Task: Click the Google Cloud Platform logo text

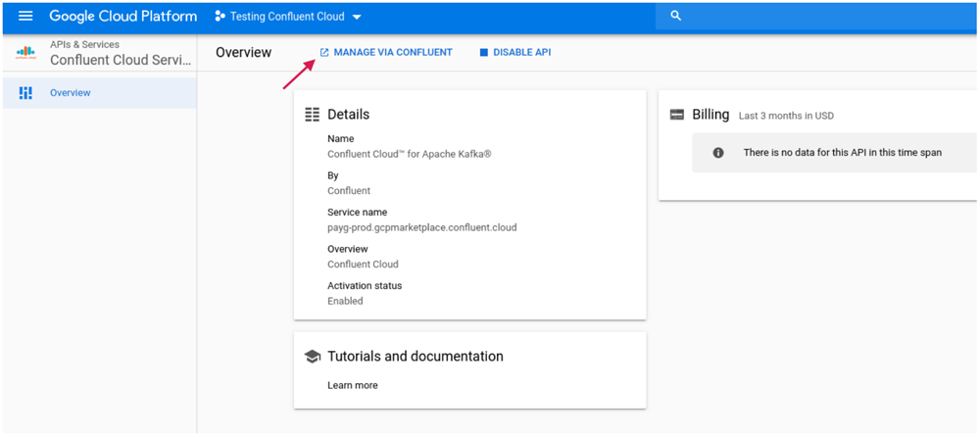Action: click(x=123, y=17)
